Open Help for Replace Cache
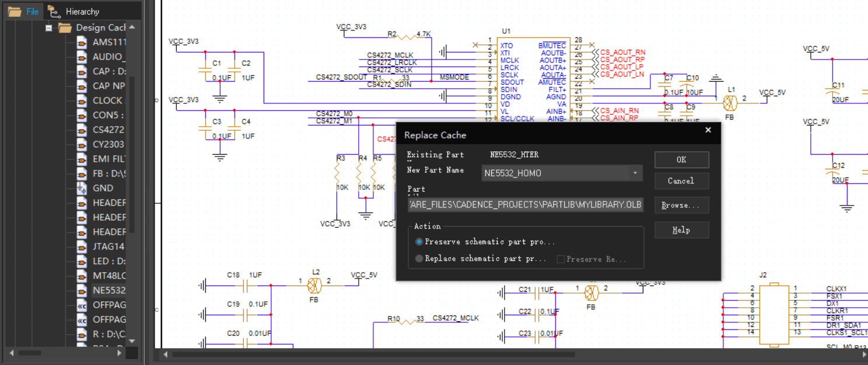The width and height of the screenshot is (868, 365). (681, 230)
